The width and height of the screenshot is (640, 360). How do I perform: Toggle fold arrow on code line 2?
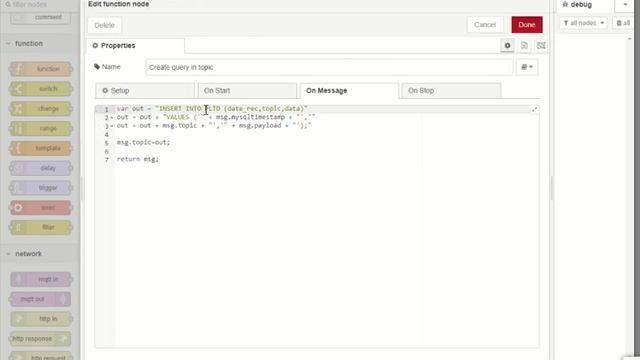[x=111, y=118]
